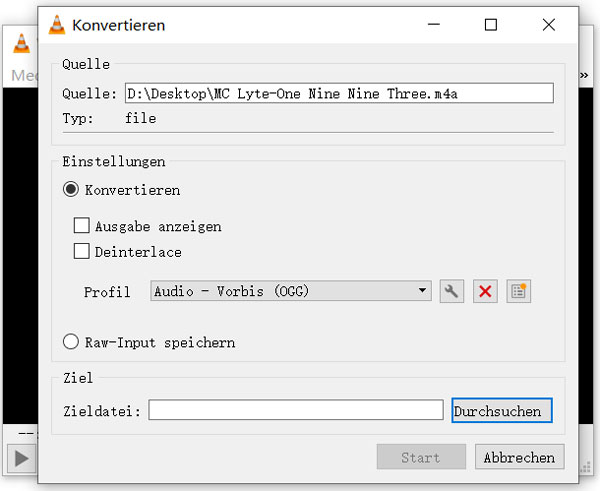Click VLC cone icon of background window
This screenshot has height=491, width=600.
pyautogui.click(x=19, y=42)
